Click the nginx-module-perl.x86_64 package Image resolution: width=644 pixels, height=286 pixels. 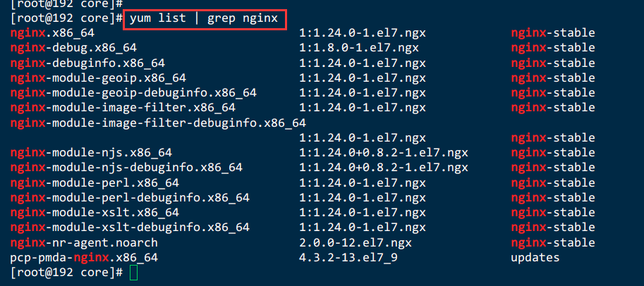click(95, 183)
